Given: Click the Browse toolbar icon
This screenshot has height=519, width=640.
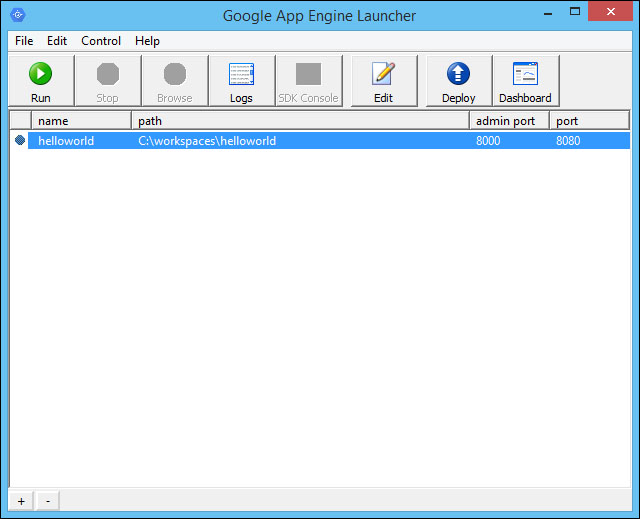Looking at the screenshot, I should 175,74.
